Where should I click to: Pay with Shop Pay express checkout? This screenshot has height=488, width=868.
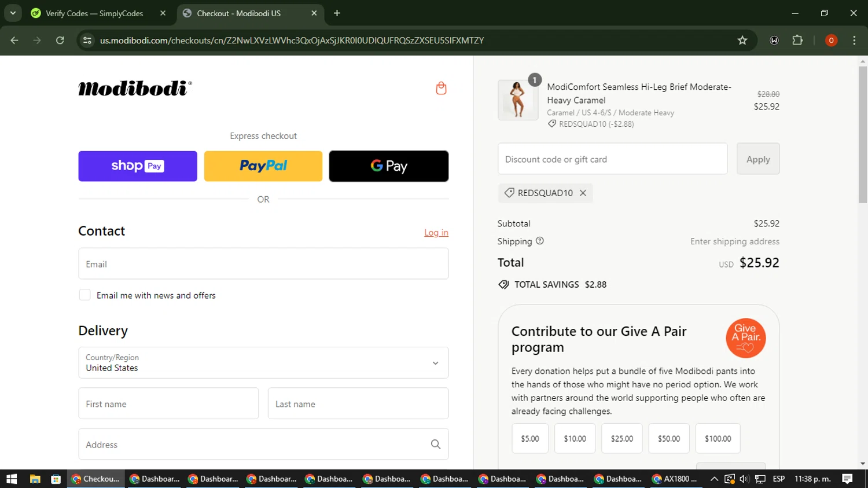138,166
